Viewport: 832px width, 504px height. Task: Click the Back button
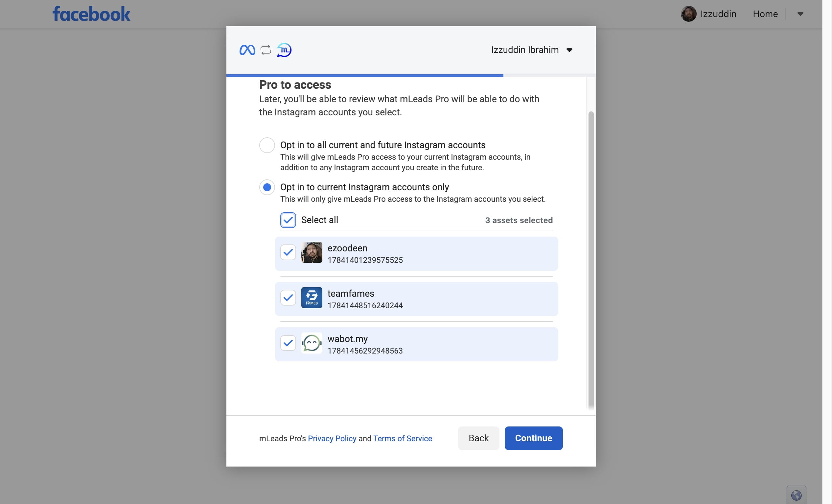coord(478,438)
